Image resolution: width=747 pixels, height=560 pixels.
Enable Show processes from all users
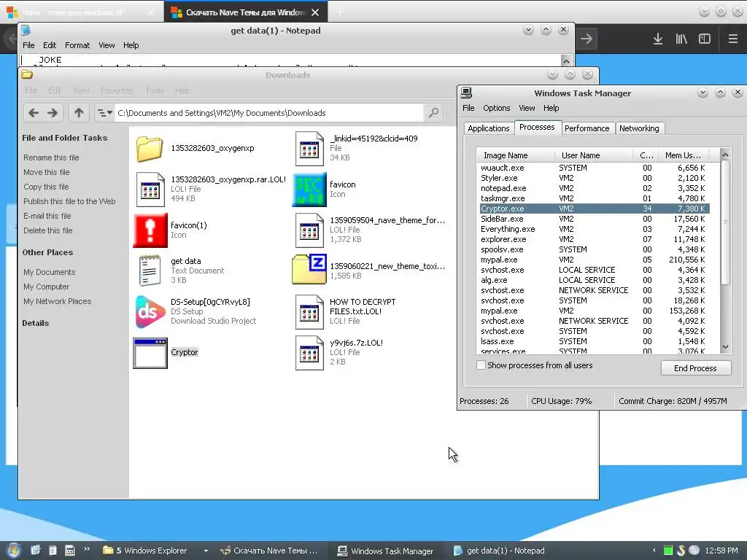[481, 365]
